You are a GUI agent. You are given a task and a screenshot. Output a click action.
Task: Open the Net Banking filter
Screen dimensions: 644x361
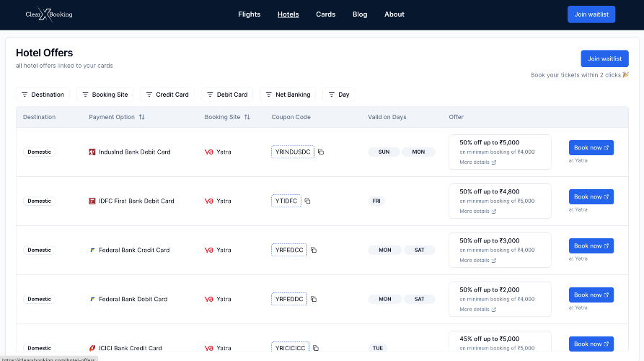[288, 95]
